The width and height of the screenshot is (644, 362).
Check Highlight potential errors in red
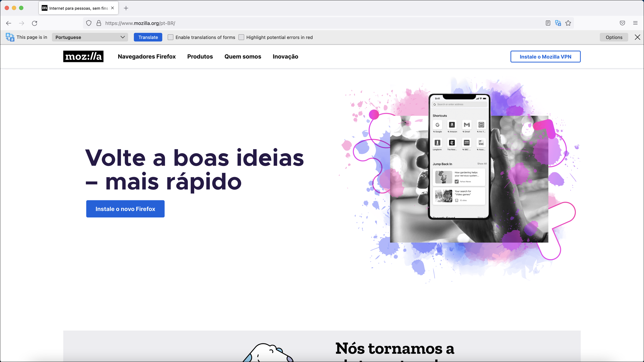pos(241,37)
